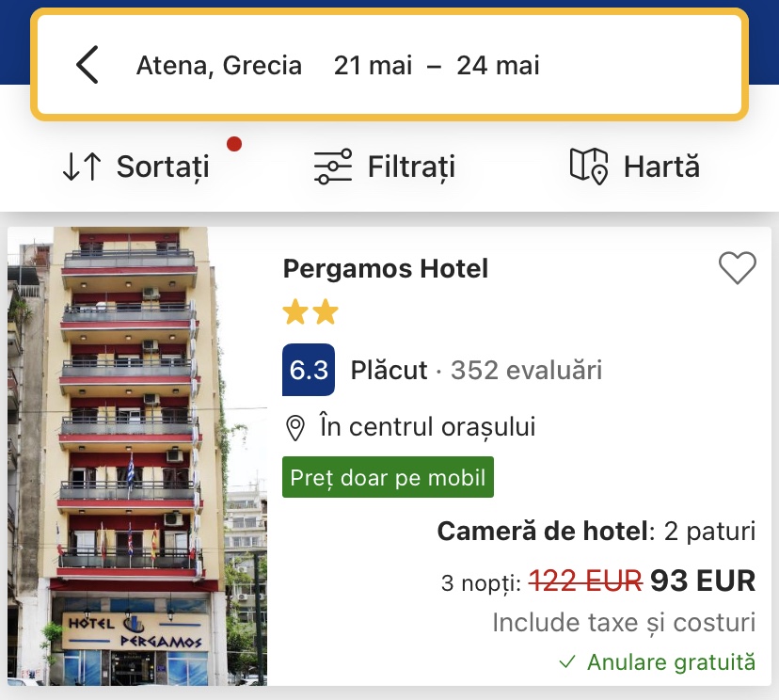Tap the back arrow in search bar
Image resolution: width=779 pixels, height=700 pixels.
point(87,66)
